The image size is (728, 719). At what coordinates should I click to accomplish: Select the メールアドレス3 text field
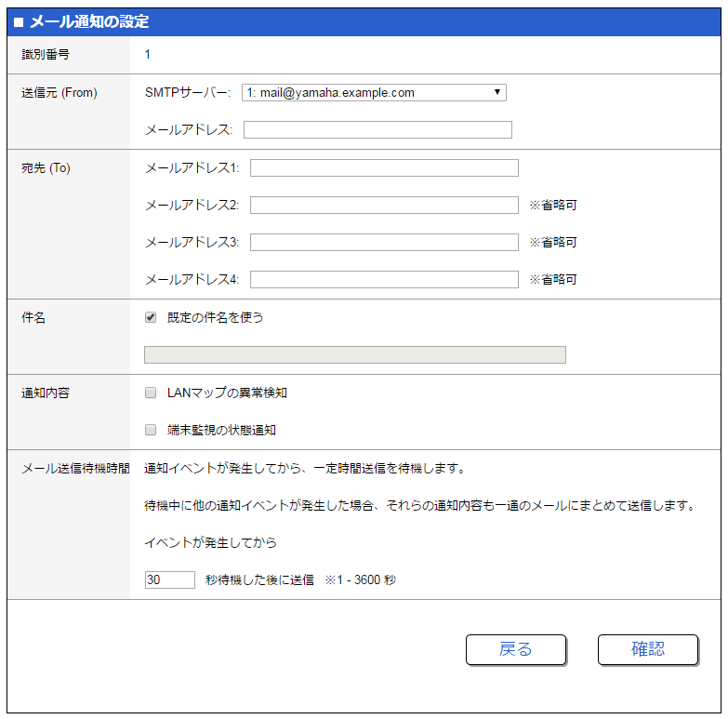[384, 242]
